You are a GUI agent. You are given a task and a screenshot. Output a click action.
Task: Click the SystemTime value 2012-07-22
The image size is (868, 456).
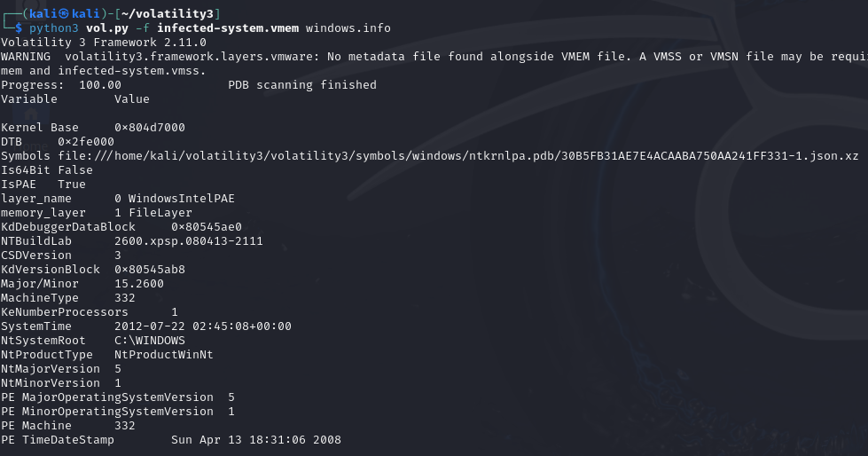[203, 326]
